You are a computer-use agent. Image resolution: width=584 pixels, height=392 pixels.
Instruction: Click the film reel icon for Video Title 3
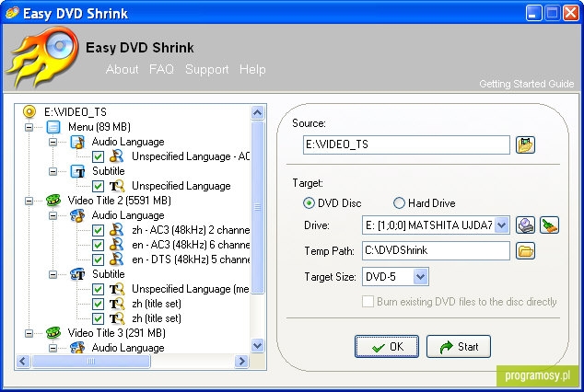pos(53,333)
